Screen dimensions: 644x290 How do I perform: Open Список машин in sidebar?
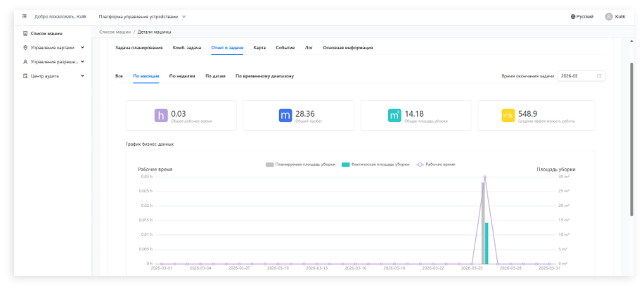46,33
